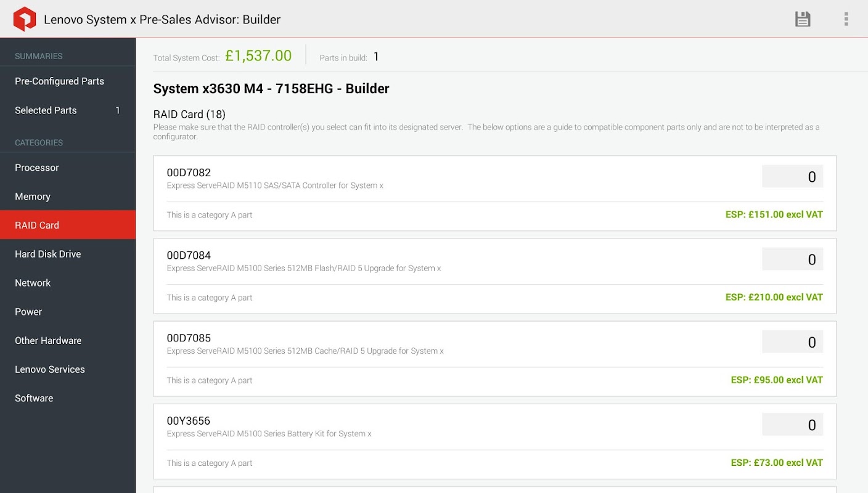
Task: Click the M5110 SAS/SATA Controller description
Action: (275, 185)
